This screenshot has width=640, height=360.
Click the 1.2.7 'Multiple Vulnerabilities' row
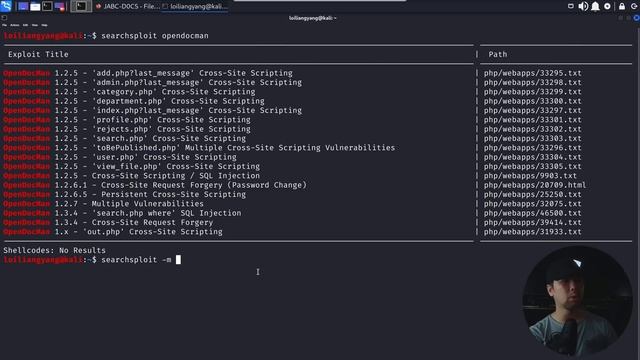coord(104,204)
